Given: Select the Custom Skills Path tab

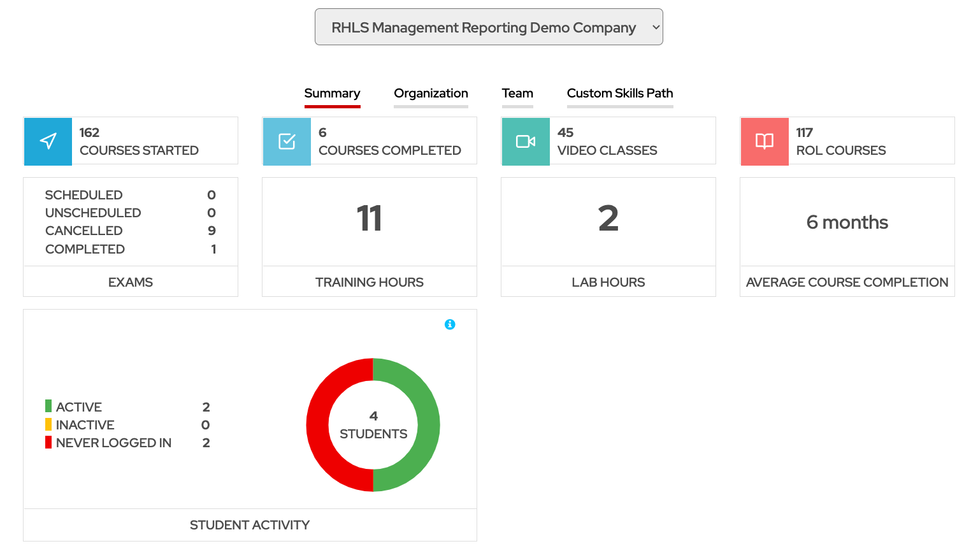Looking at the screenshot, I should tap(619, 93).
